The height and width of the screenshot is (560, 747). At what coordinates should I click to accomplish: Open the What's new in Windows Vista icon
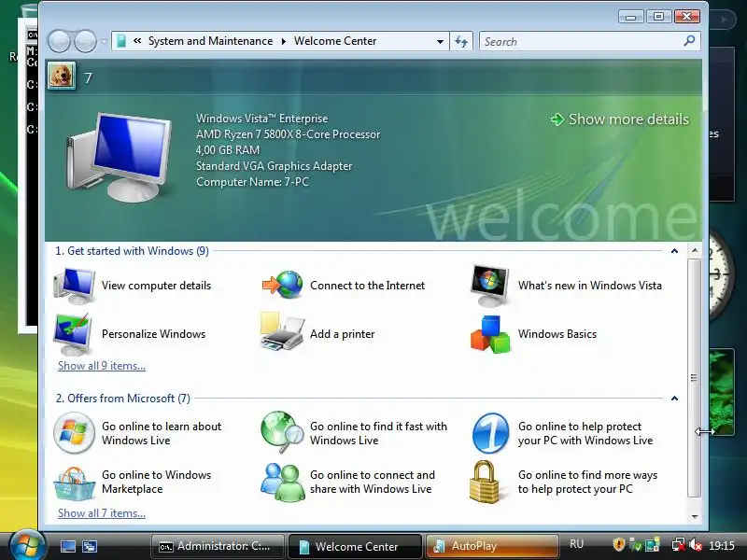click(x=489, y=286)
